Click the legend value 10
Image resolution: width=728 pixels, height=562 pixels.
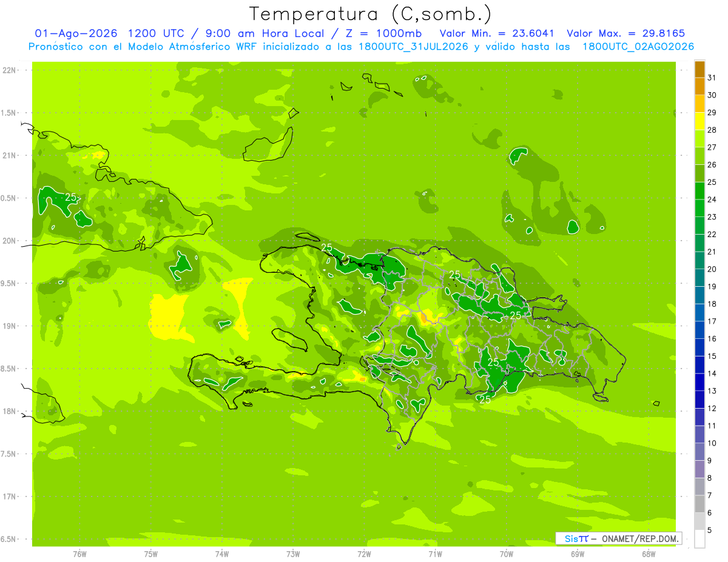tap(712, 443)
